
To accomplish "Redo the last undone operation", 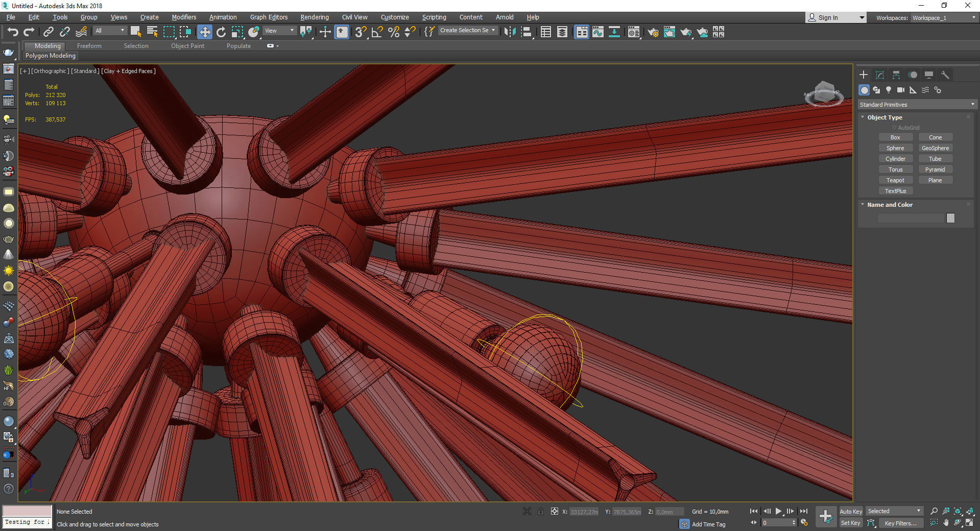I will 29,32.
